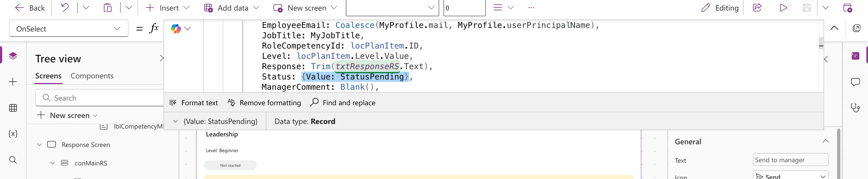Click the Editing mode button
Viewport: 868px width, 179px height.
(720, 8)
